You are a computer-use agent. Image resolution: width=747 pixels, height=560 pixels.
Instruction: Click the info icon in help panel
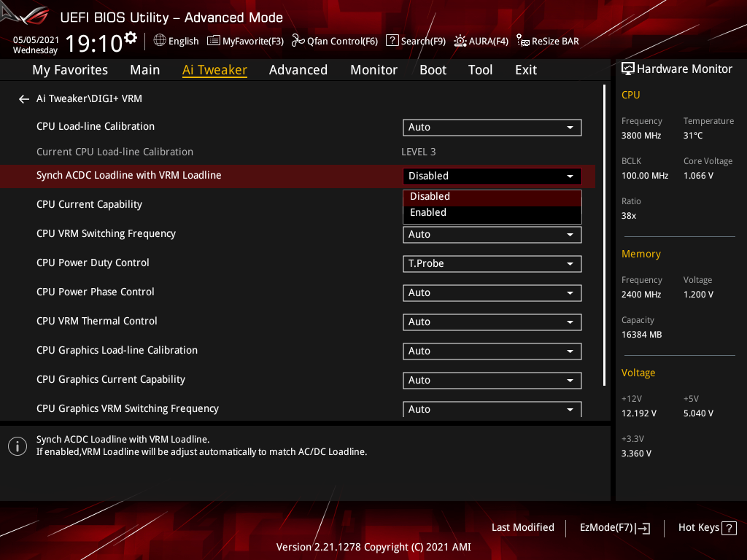(x=18, y=446)
